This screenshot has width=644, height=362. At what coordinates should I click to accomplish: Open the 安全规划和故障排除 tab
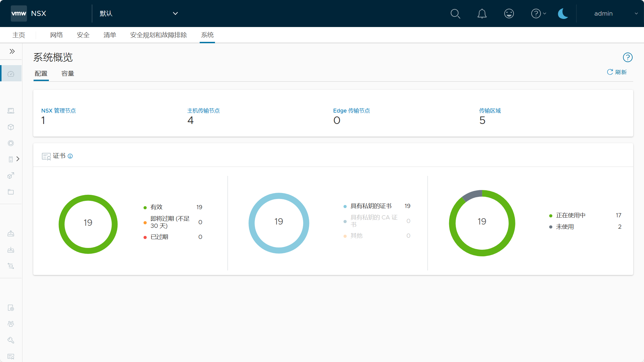click(x=158, y=35)
